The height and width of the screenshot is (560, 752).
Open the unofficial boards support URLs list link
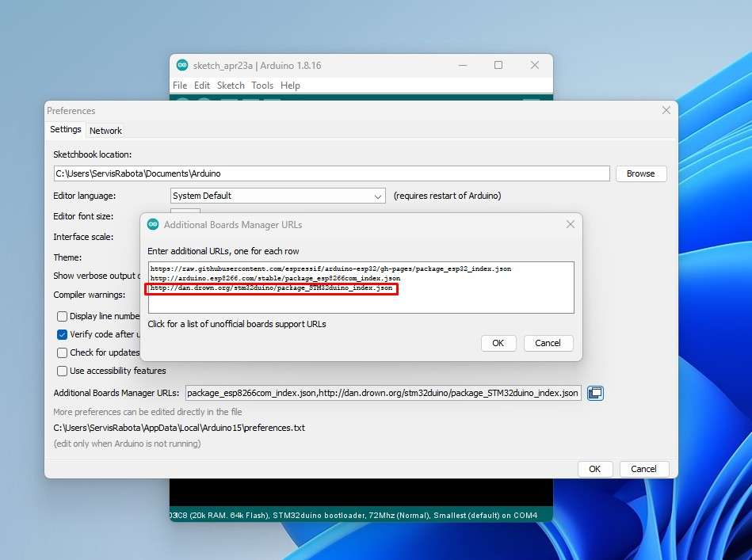coord(237,324)
